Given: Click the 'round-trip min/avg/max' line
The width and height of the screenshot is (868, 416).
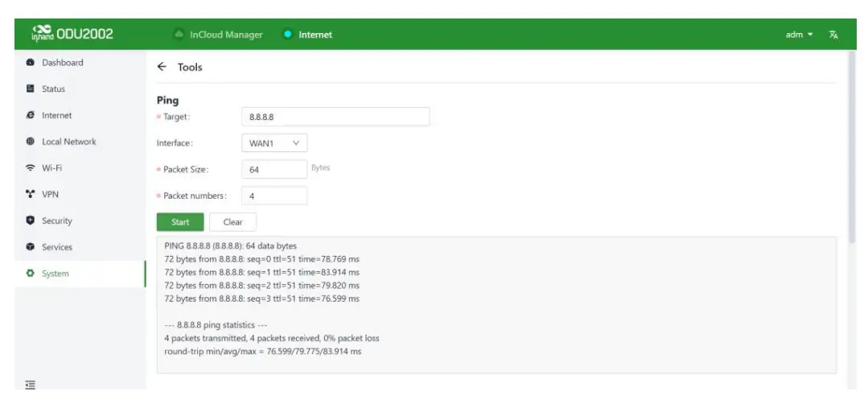Looking at the screenshot, I should 263,351.
